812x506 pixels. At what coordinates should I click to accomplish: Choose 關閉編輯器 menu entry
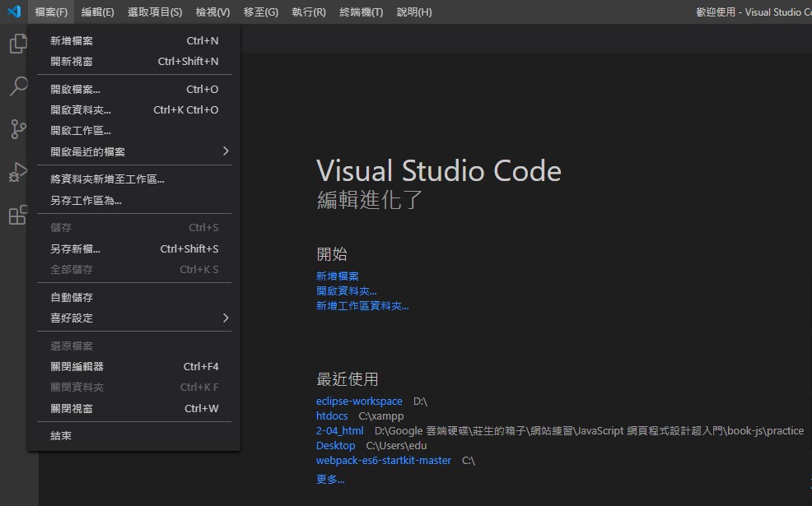coord(134,367)
